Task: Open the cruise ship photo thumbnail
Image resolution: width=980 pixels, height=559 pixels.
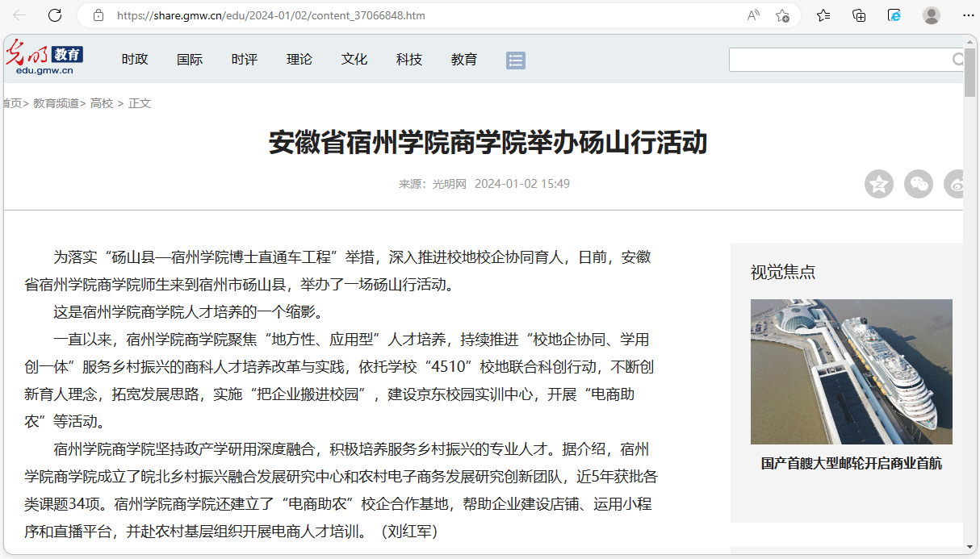Action: pos(852,372)
